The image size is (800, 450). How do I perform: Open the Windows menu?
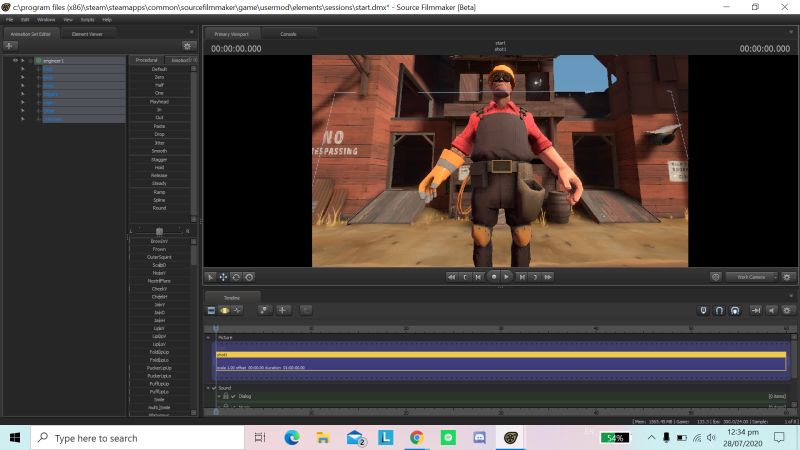[46, 20]
